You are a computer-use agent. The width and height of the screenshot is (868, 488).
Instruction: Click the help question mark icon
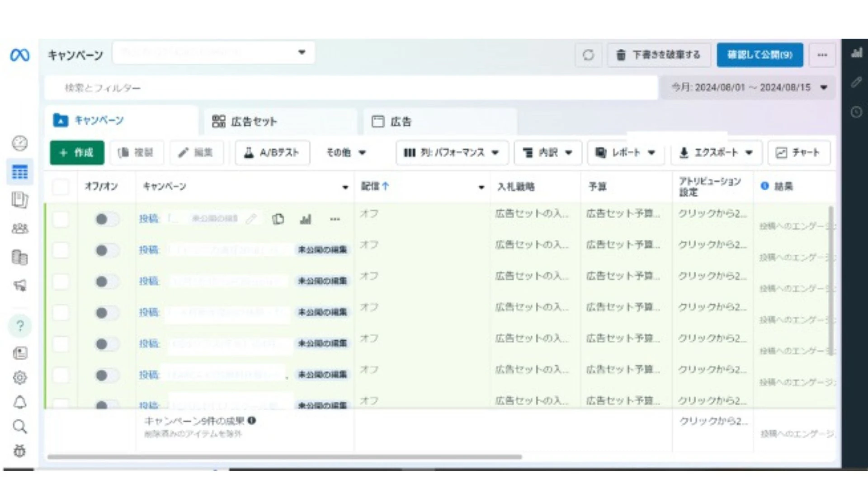[20, 325]
